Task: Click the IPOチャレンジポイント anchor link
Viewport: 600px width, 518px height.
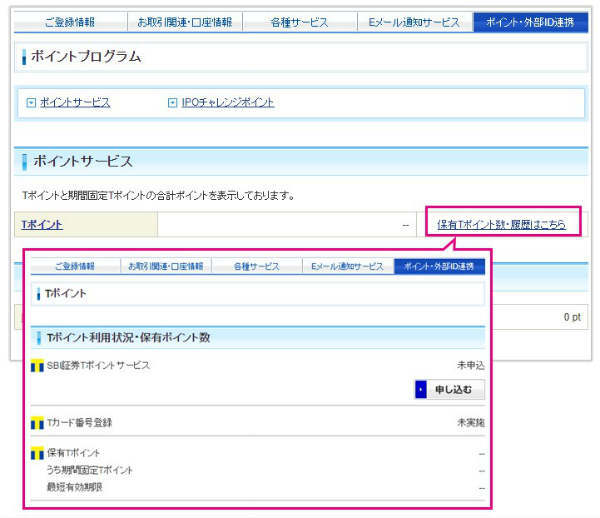Action: click(x=228, y=103)
